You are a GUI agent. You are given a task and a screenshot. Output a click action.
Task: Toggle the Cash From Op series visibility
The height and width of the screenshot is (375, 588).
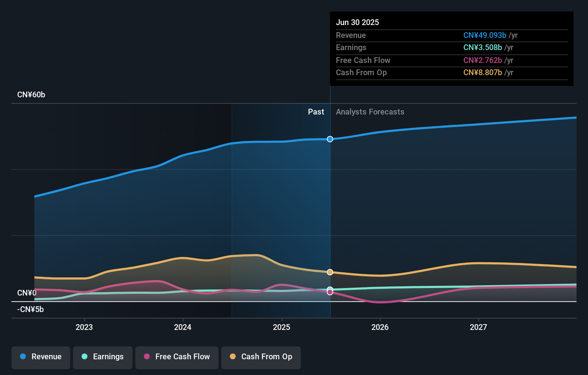pyautogui.click(x=261, y=357)
